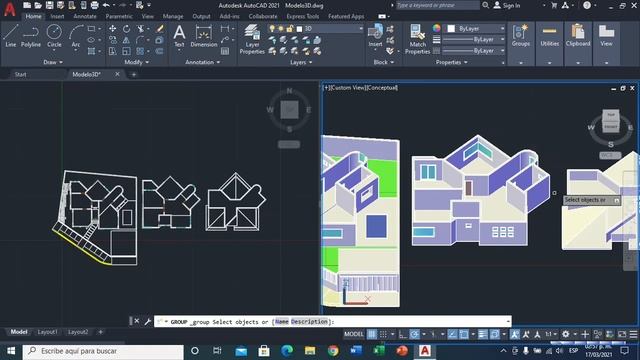This screenshot has width=640, height=360.
Task: Toggle polar tracking in status bar
Action: click(x=414, y=334)
